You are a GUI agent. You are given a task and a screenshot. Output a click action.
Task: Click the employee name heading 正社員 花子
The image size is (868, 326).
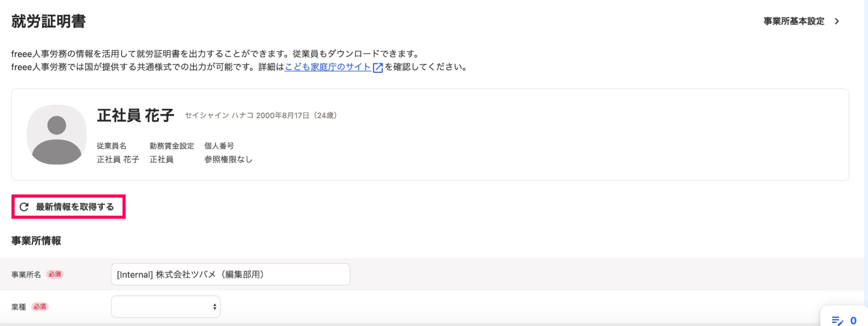click(135, 115)
